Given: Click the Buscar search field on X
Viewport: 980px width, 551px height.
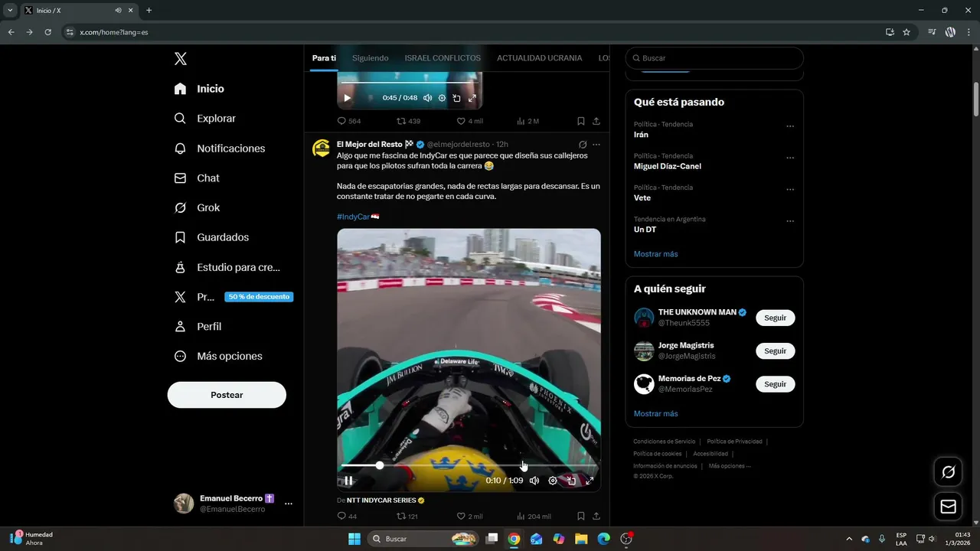Looking at the screenshot, I should coord(714,58).
